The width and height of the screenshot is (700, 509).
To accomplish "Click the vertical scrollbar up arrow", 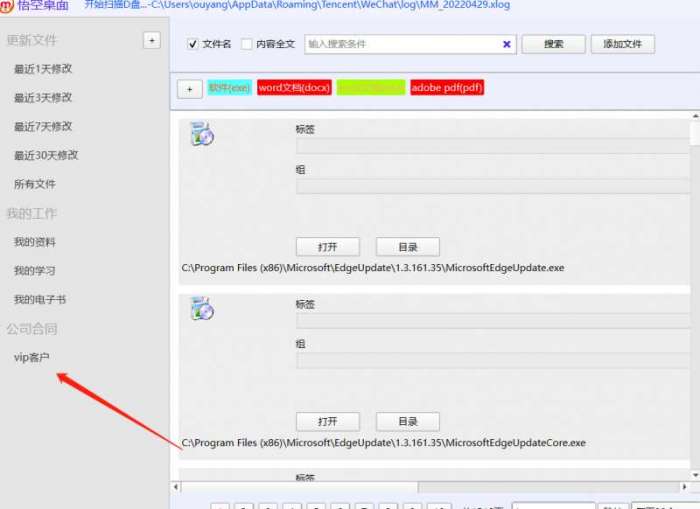I will pyautogui.click(x=695, y=116).
